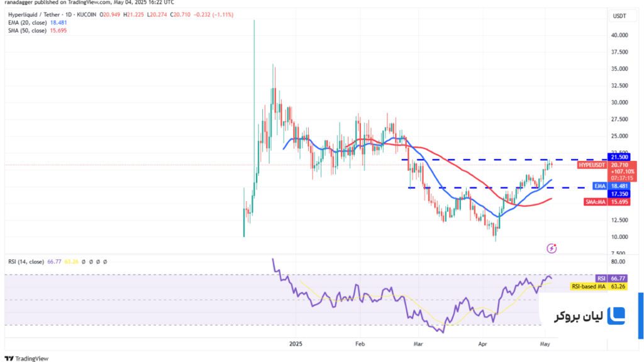The width and height of the screenshot is (644, 362).
Task: Click the TradingView logo at bottom left
Action: 26,358
